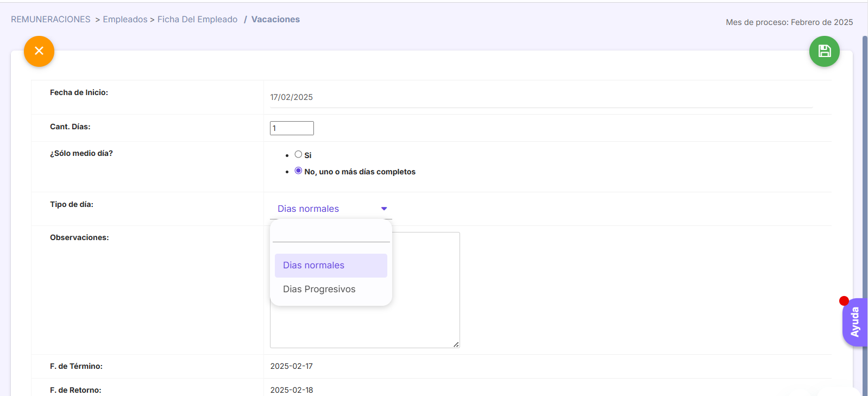Save the vacation record with green disk icon
Image resolution: width=868 pixels, height=396 pixels.
tap(824, 51)
